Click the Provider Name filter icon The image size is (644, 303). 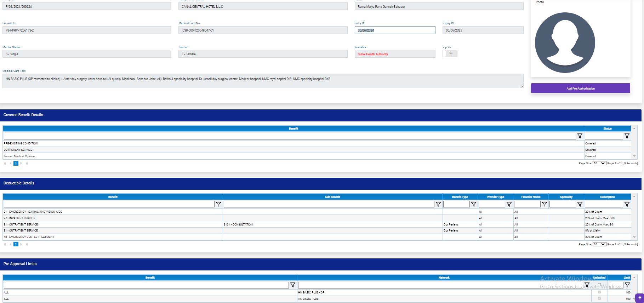[x=544, y=204]
